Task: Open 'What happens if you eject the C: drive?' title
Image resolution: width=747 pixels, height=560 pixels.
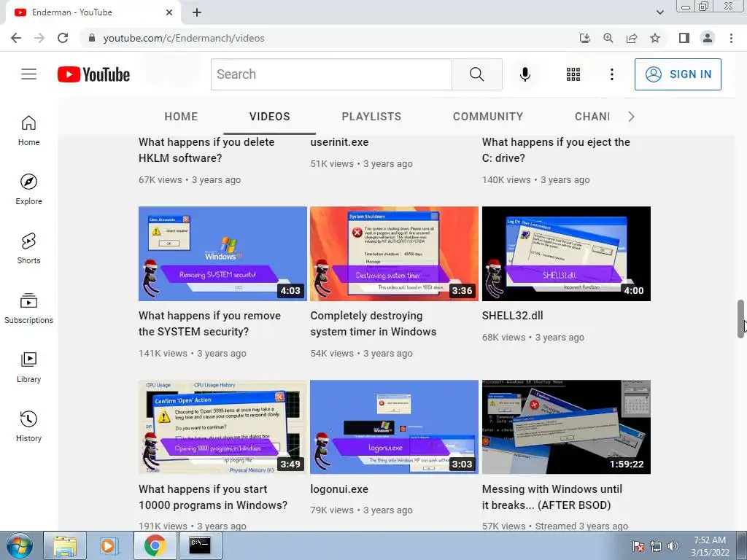Action: pyautogui.click(x=556, y=150)
